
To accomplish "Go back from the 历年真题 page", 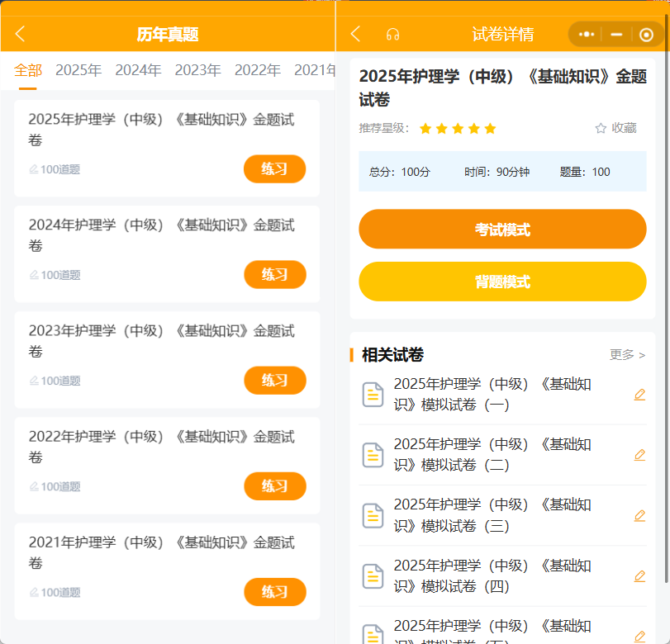I will (x=20, y=34).
